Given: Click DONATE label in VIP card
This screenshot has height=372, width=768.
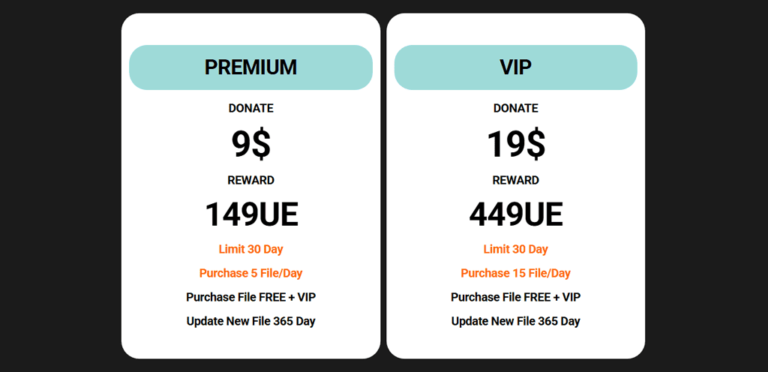Looking at the screenshot, I should (516, 109).
